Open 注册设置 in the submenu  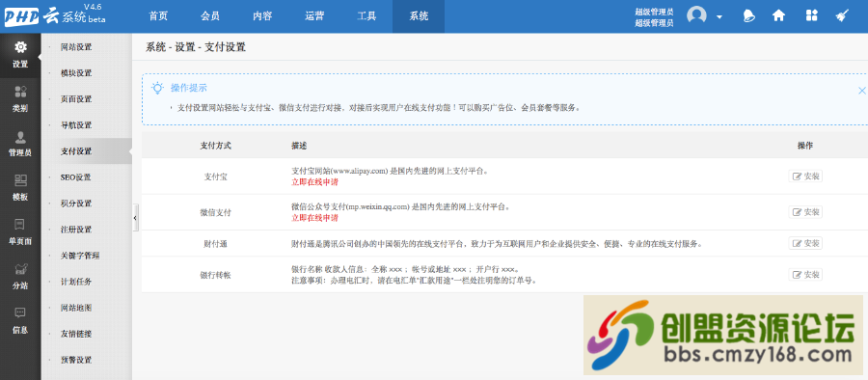[76, 230]
